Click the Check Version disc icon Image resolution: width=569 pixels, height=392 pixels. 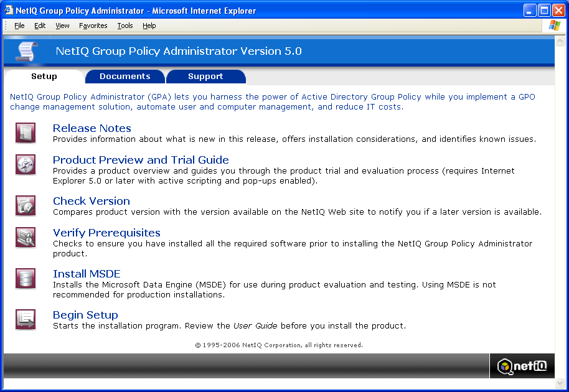pos(26,205)
